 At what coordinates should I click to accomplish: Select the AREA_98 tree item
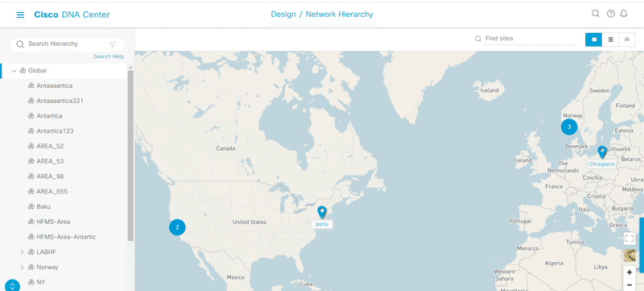click(x=50, y=177)
